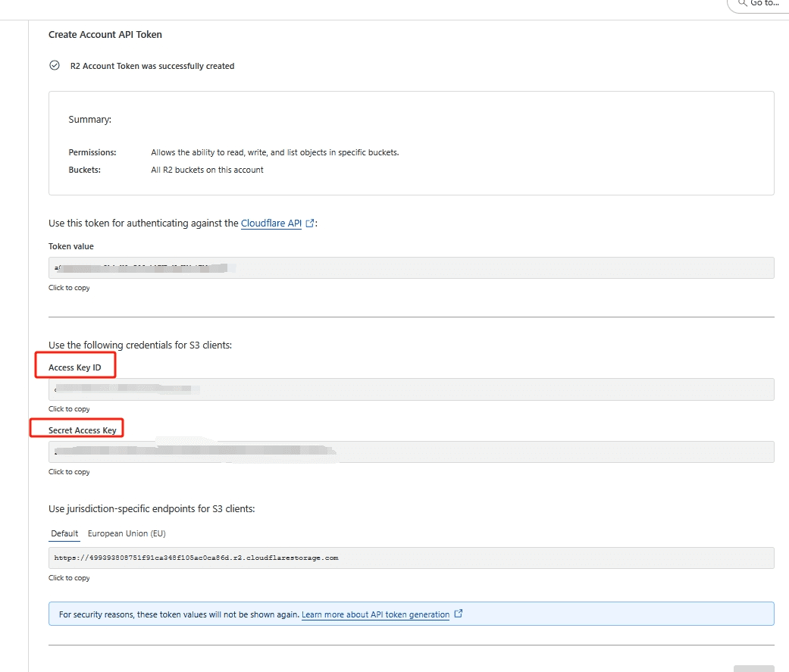Click to copy below the endpoint URL
Image resolution: width=789 pixels, height=672 pixels.
point(69,578)
